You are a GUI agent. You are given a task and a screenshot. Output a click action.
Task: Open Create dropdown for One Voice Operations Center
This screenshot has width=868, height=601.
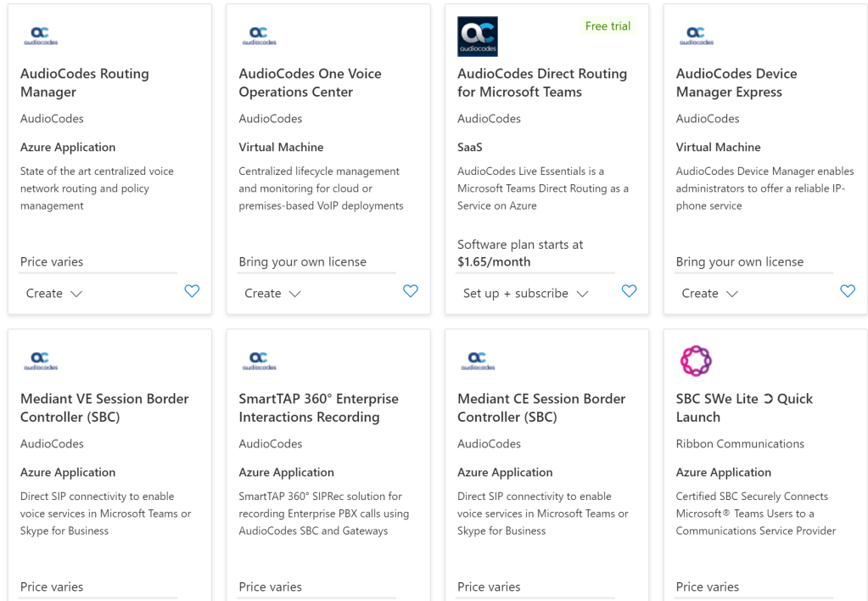[x=272, y=294]
